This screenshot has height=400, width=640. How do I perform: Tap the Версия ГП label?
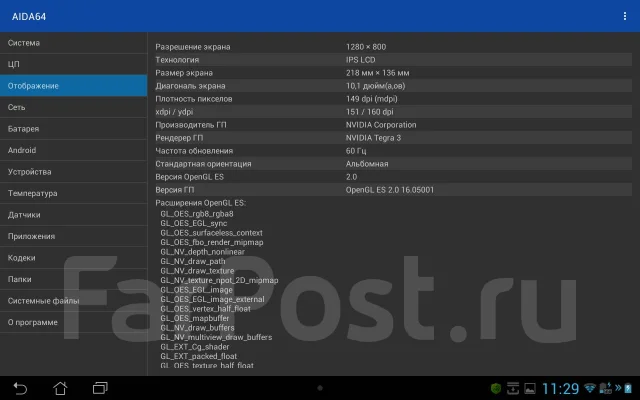[x=175, y=190]
